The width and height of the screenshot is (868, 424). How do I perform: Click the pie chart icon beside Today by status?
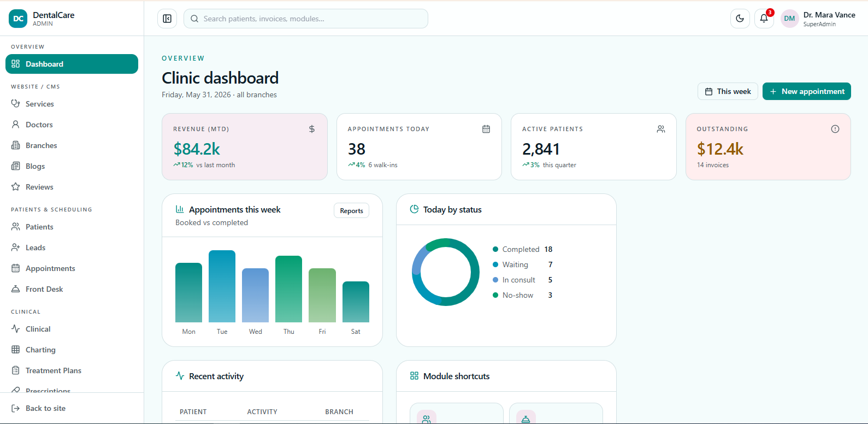click(x=414, y=209)
